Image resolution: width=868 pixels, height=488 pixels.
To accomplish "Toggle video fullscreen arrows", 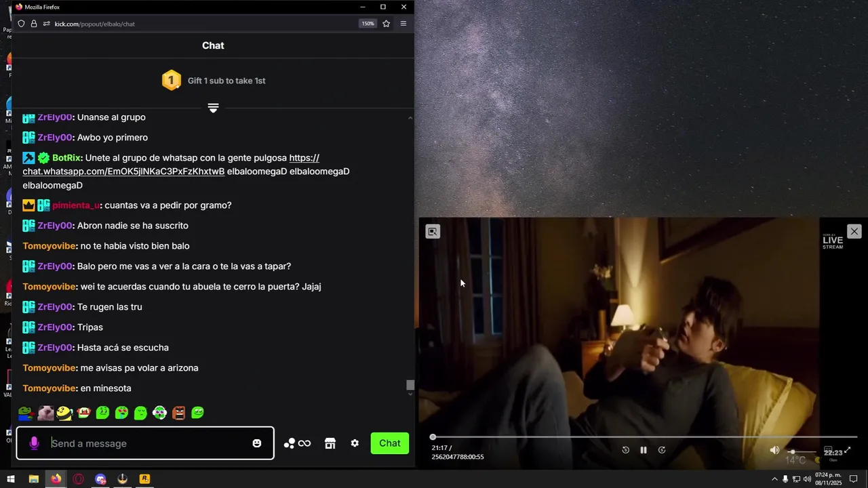I will (847, 450).
